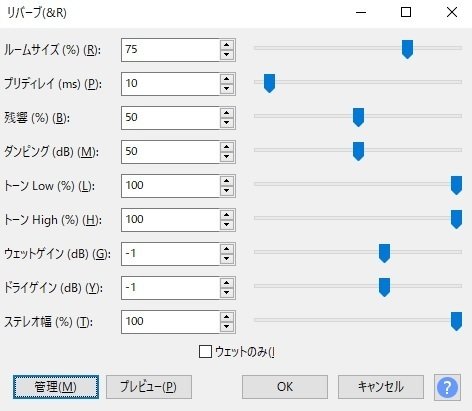Focus the 残響 (%) value field
Screen dimensions: 472x411
coord(170,118)
